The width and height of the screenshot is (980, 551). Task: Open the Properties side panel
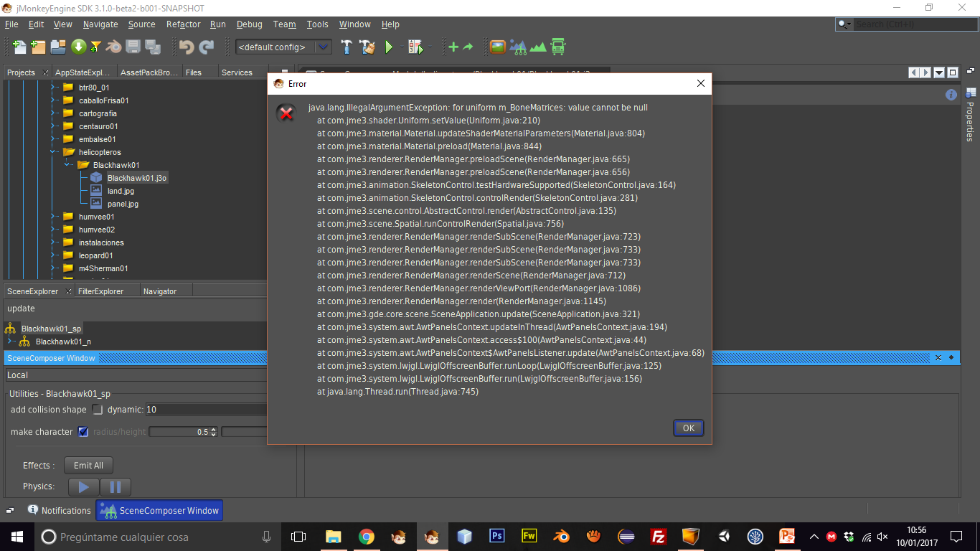pos(971,114)
